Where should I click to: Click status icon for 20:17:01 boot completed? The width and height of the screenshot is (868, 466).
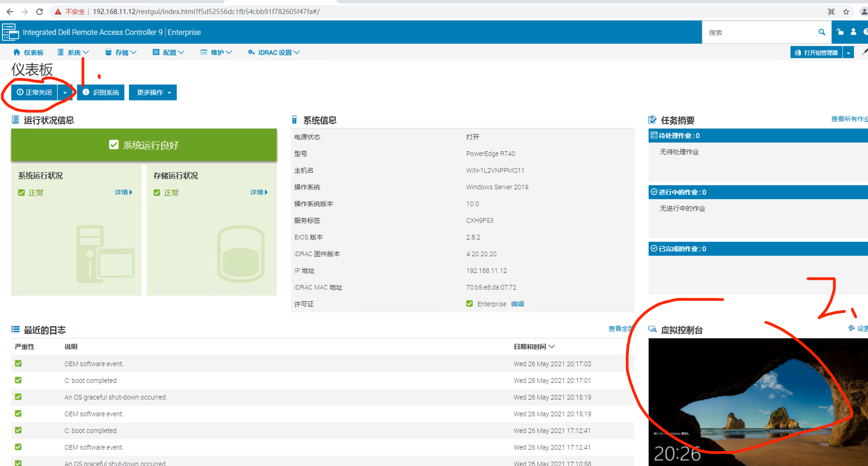pos(18,380)
